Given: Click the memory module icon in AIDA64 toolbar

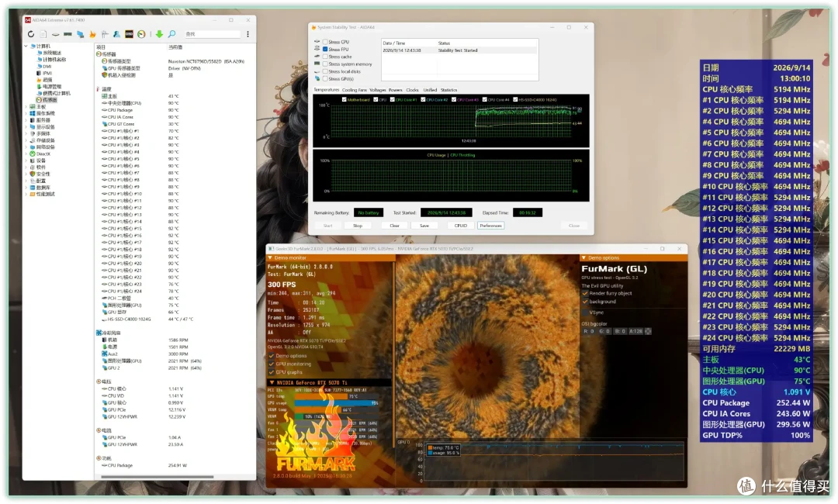Looking at the screenshot, I should pos(68,34).
